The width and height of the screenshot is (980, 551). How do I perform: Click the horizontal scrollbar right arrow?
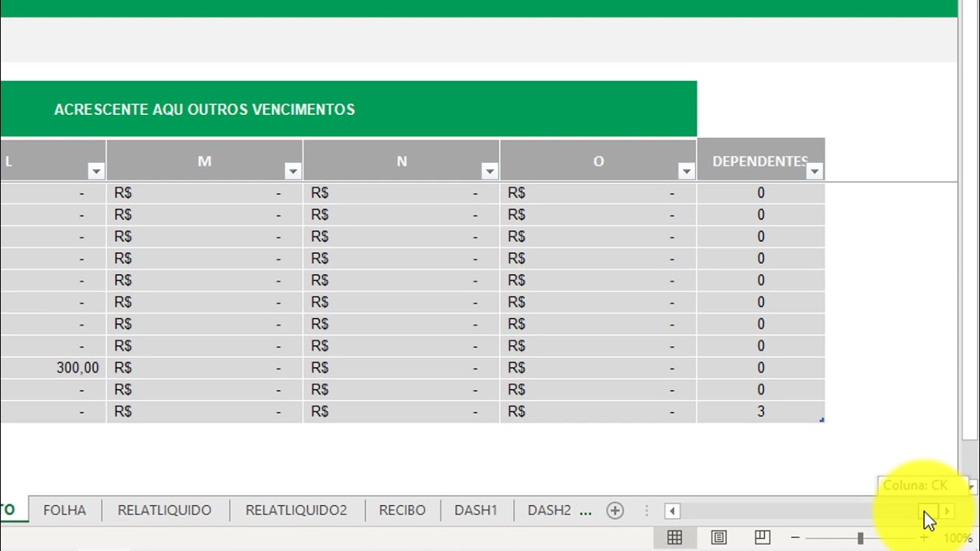click(x=947, y=511)
